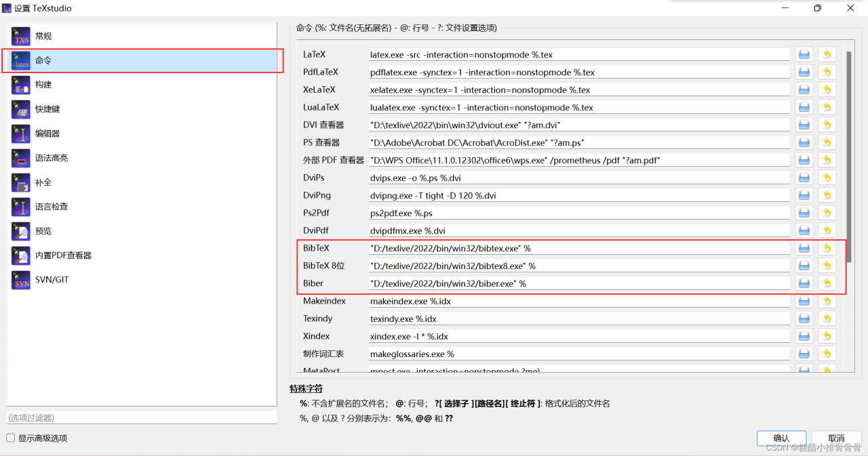This screenshot has height=456, width=868.
Task: Reset Biber command to default
Action: click(827, 283)
